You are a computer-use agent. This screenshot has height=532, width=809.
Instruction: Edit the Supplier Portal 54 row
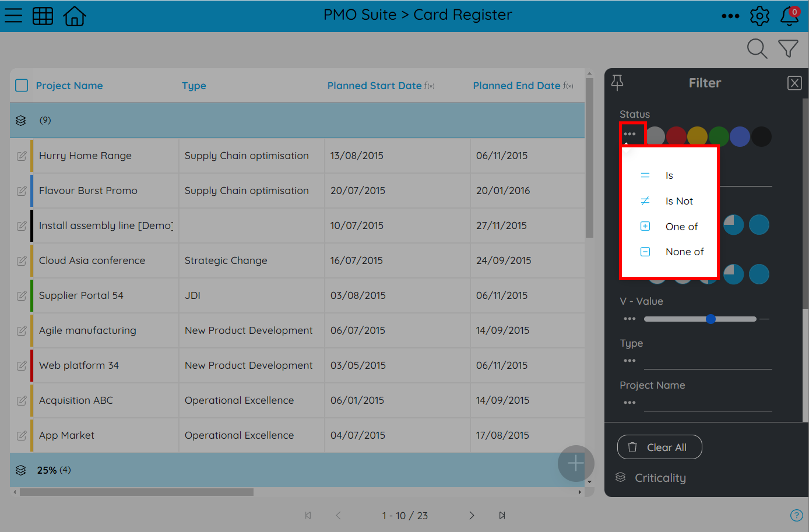coord(22,296)
